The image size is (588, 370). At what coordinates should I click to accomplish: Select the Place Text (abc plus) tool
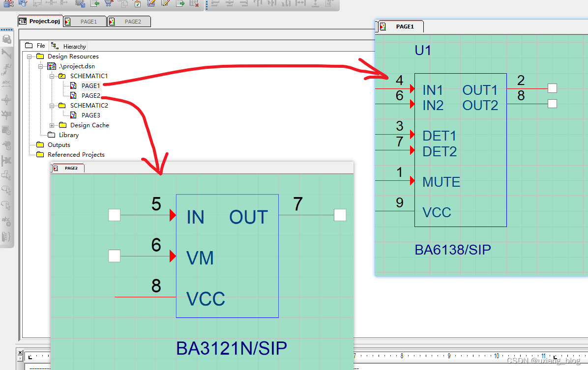click(x=6, y=221)
